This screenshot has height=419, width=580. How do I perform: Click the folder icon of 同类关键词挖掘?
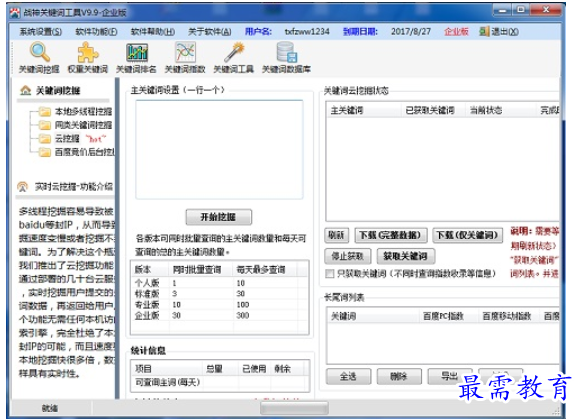click(45, 125)
